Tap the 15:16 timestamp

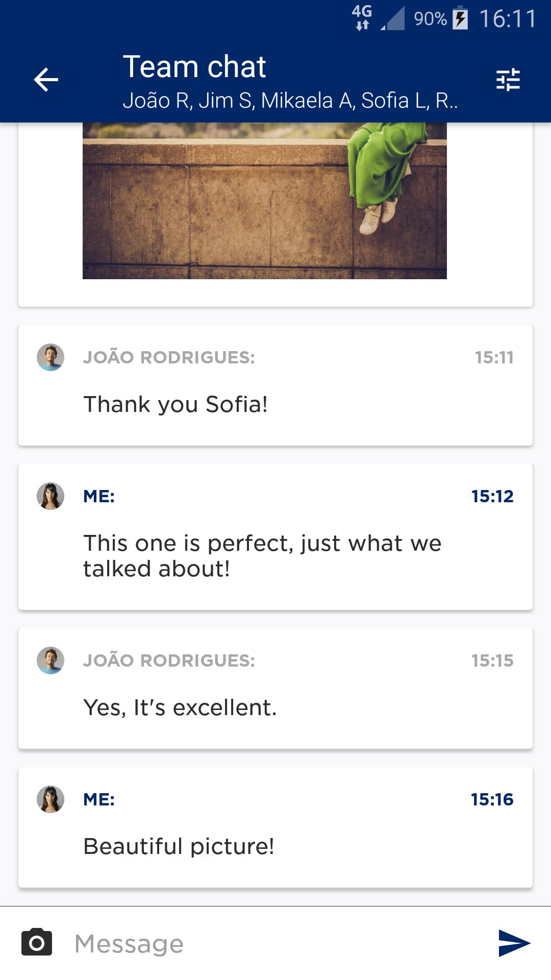pyautogui.click(x=492, y=799)
